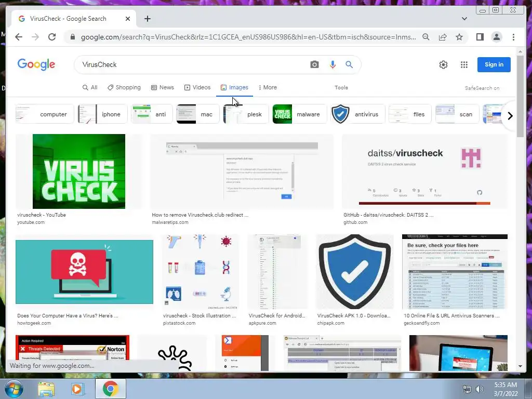Open 'How to remove Viruscheck.club redirect' title
The width and height of the screenshot is (532, 399).
[200, 215]
